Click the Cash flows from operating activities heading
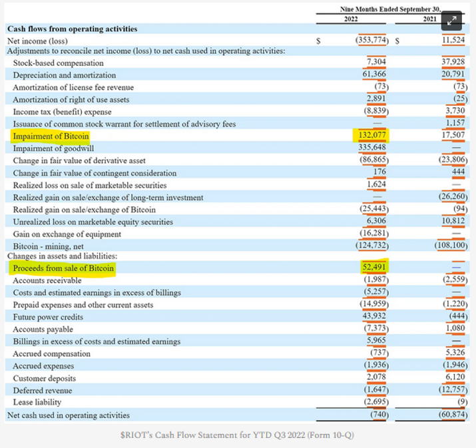Viewport: 476px width, 448px height. click(72, 29)
